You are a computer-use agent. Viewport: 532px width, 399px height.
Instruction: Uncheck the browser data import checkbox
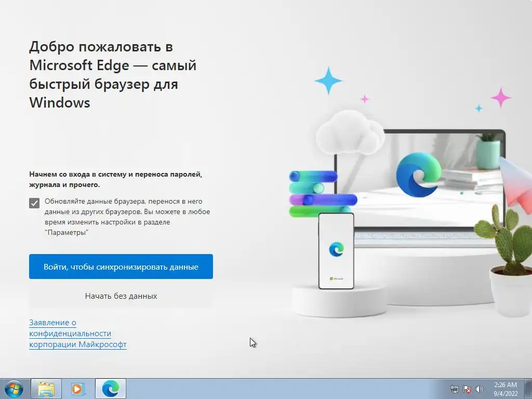point(34,203)
